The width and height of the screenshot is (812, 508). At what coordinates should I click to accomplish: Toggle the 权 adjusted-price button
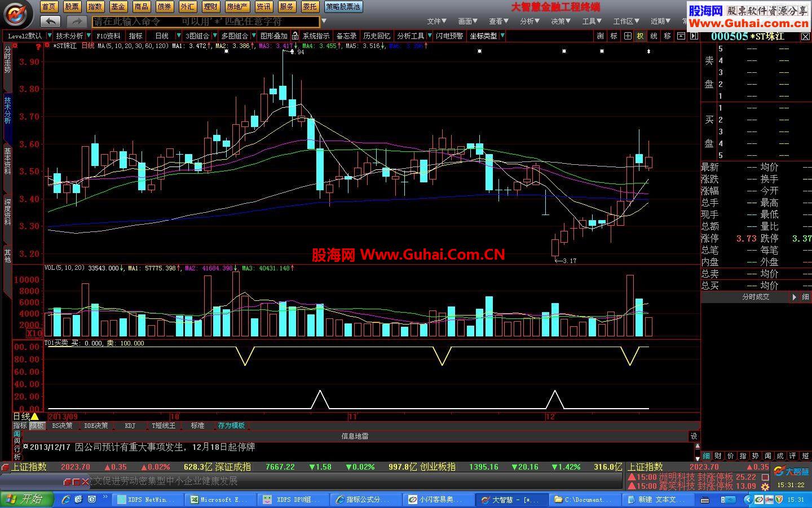click(x=640, y=36)
